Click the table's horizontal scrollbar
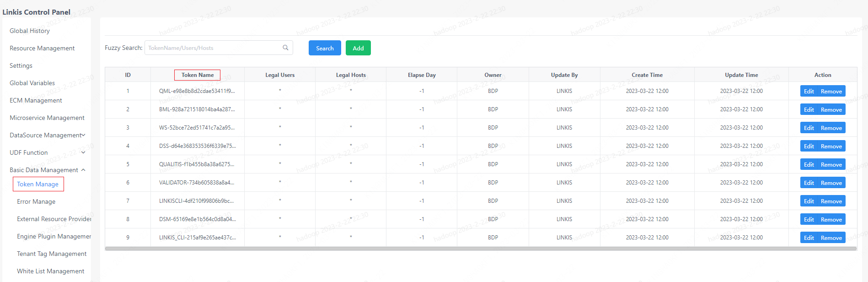868x282 pixels. (480, 249)
